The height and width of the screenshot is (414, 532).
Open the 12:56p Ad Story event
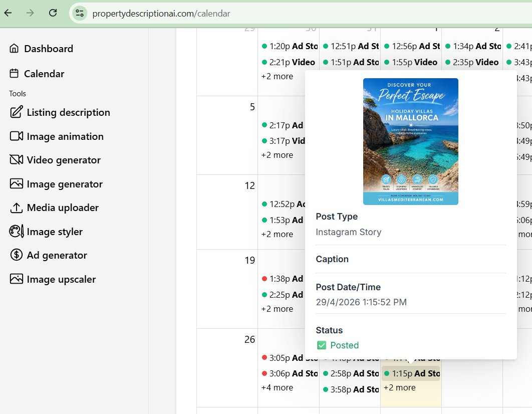tap(412, 46)
